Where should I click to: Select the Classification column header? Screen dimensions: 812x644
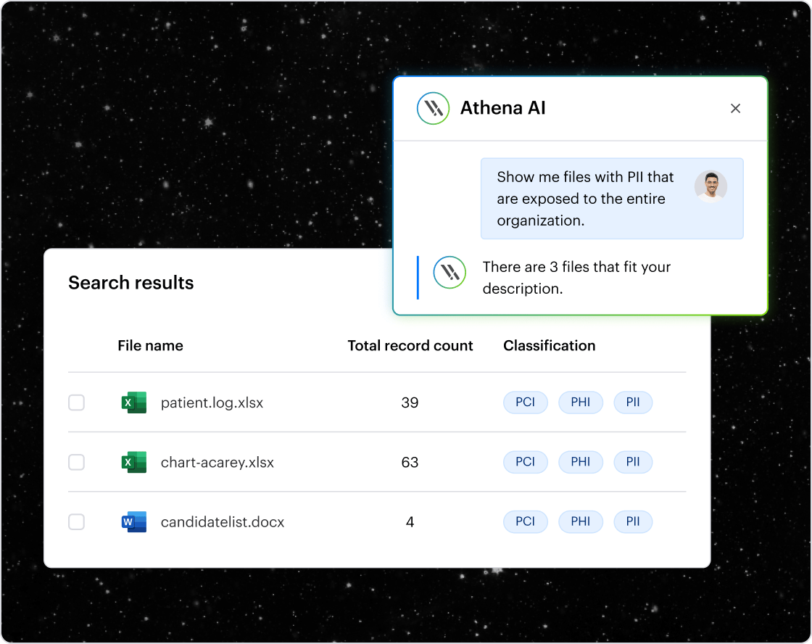[549, 346]
